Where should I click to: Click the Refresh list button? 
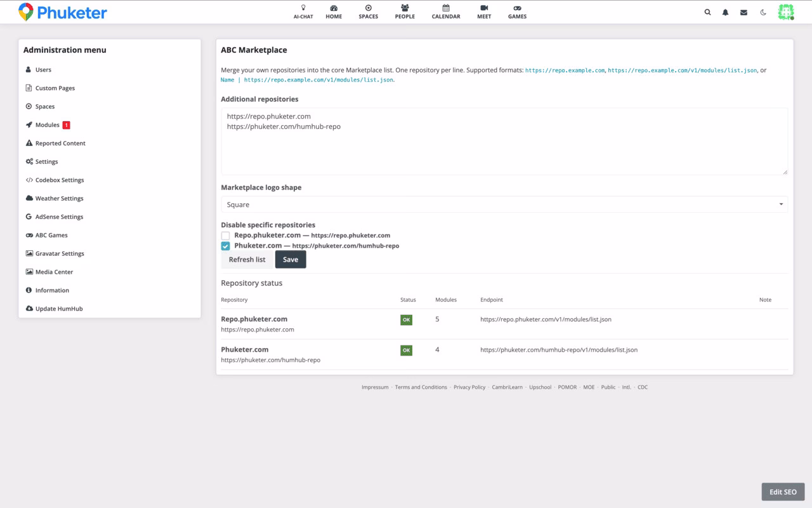247,260
